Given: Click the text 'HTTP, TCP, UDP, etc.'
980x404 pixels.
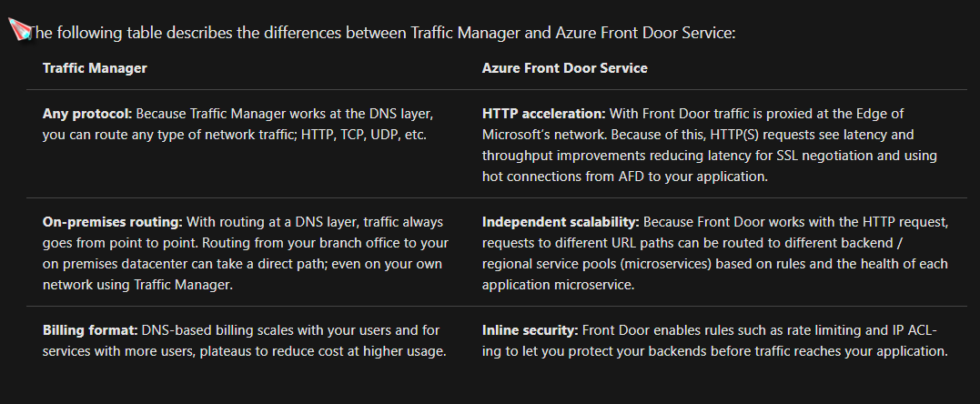Looking at the screenshot, I should pyautogui.click(x=364, y=135).
